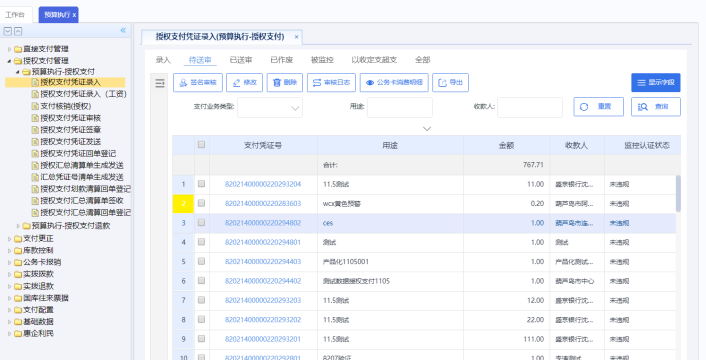The width and height of the screenshot is (706, 360).
Task: Open voucher 82021400000220294801
Action: pyautogui.click(x=263, y=243)
